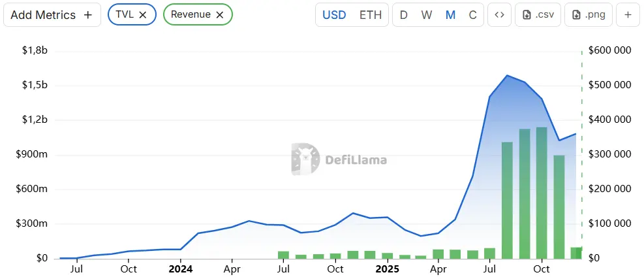
Task: Click the TVL chip label
Action: [x=125, y=14]
